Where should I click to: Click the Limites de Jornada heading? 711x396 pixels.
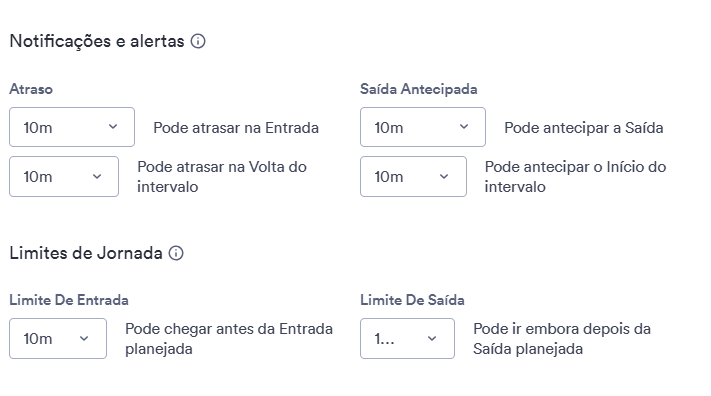click(86, 253)
